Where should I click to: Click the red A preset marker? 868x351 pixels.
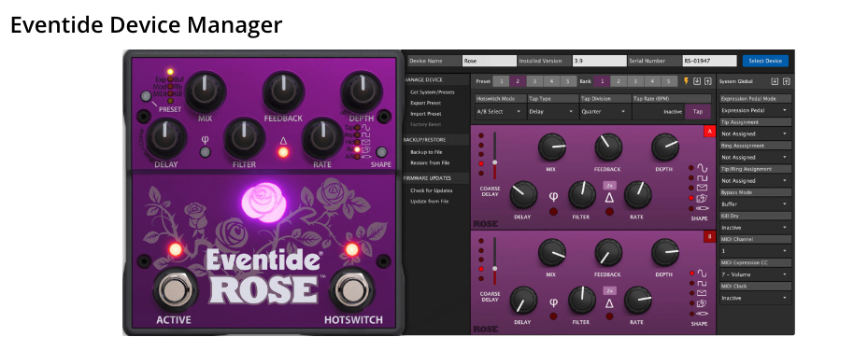[x=709, y=131]
